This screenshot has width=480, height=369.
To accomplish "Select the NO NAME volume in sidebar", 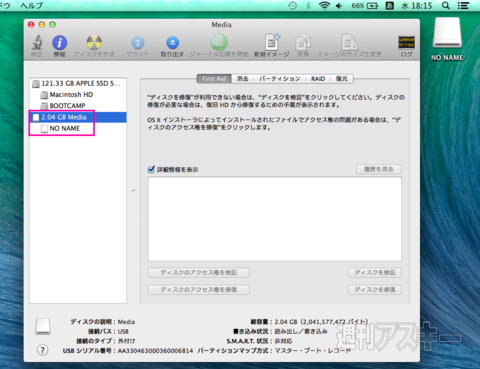I will (78, 128).
